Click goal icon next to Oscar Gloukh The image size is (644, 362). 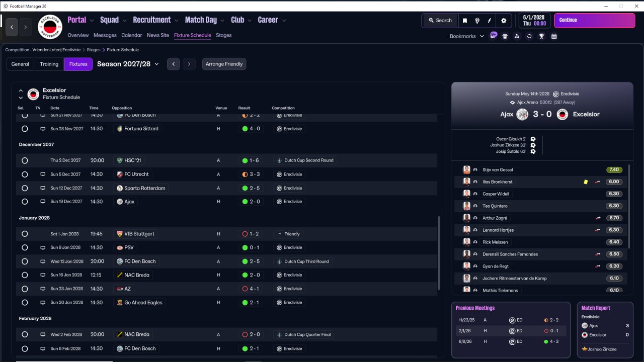click(x=533, y=139)
